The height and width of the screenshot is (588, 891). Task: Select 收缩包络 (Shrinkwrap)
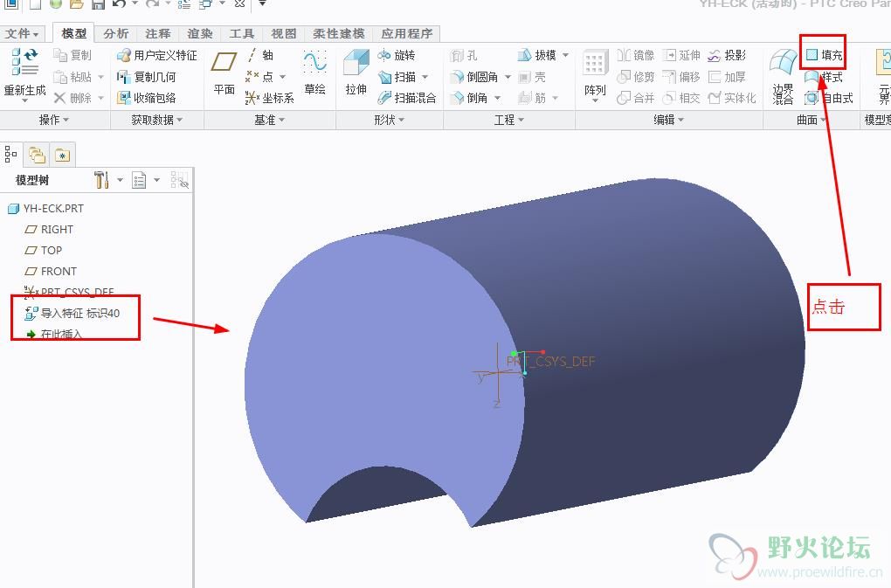point(147,98)
